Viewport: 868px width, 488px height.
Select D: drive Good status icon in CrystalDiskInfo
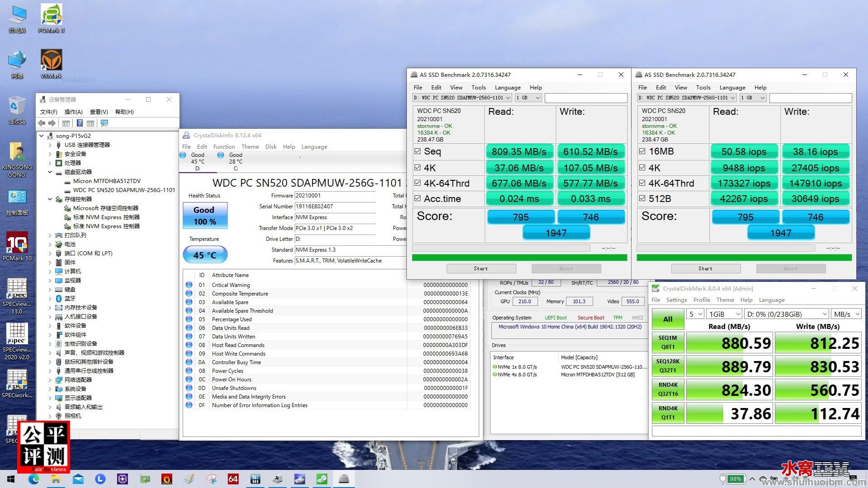click(x=183, y=155)
